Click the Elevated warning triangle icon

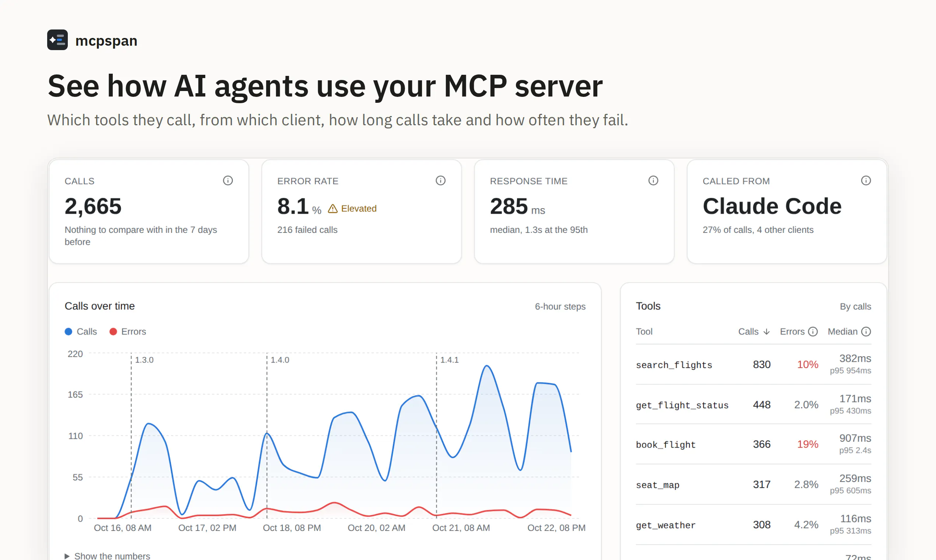pyautogui.click(x=332, y=209)
